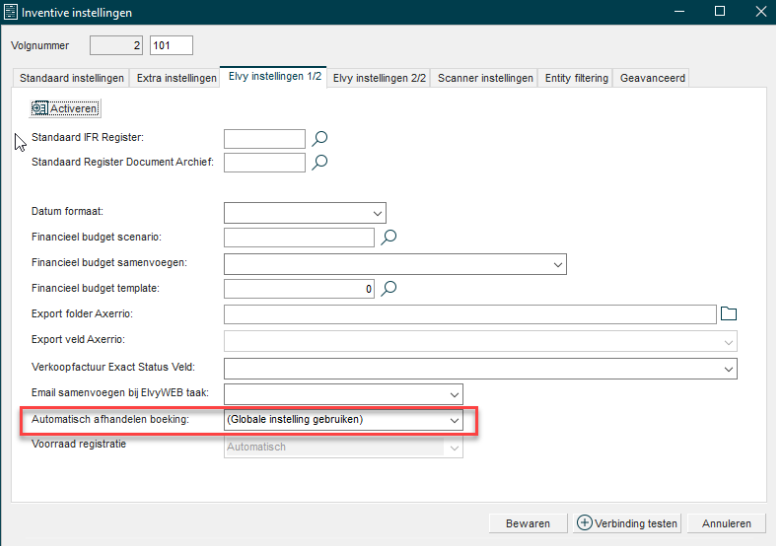The image size is (776, 546).
Task: Click magnifier next to Standaard Register Document Archief
Action: pos(320,162)
